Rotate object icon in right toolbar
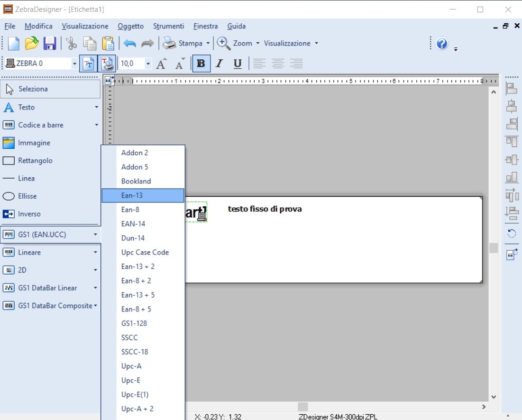The image size is (522, 420). coord(512,233)
